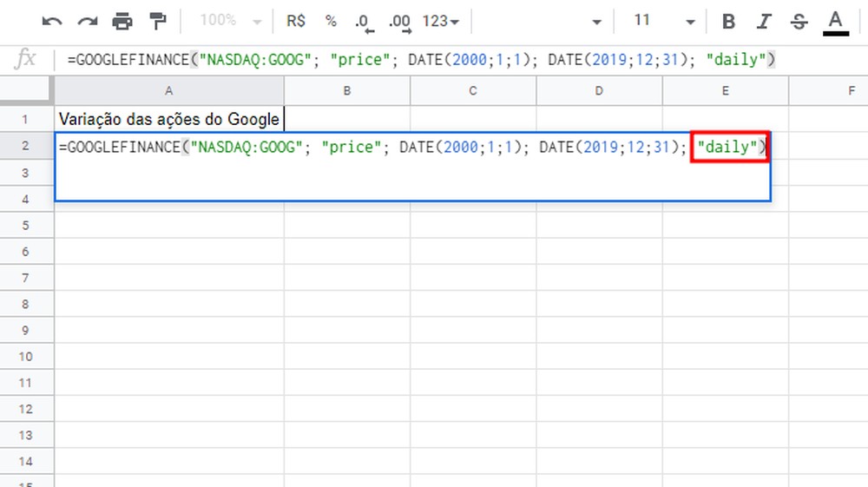Screen dimensions: 868x487
Task: Select row 14 header
Action: click(x=25, y=461)
